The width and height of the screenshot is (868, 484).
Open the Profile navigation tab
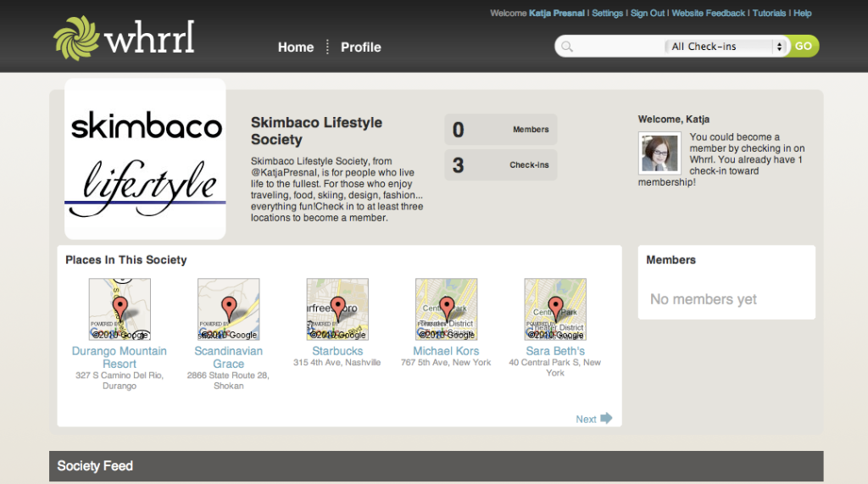tap(361, 47)
